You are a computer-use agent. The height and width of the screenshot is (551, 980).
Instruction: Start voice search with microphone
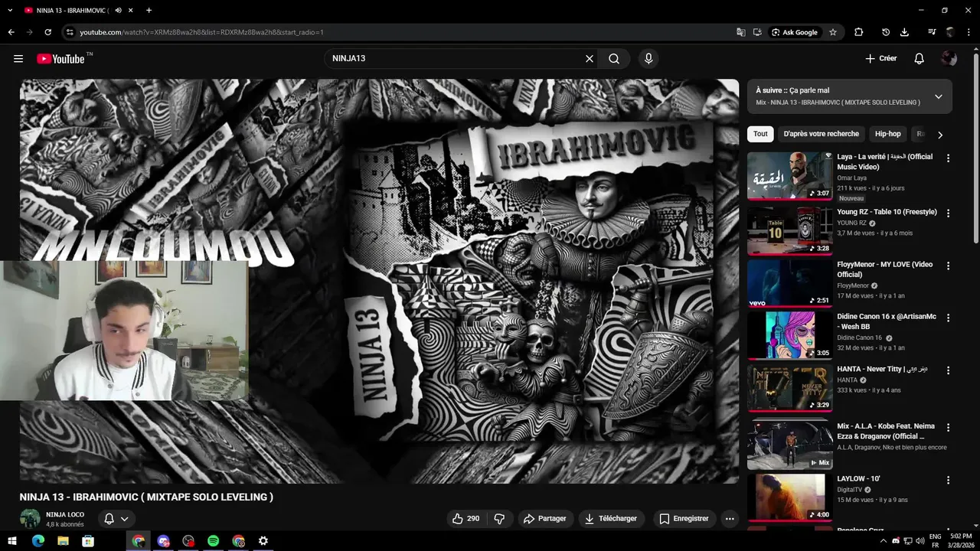click(x=648, y=59)
